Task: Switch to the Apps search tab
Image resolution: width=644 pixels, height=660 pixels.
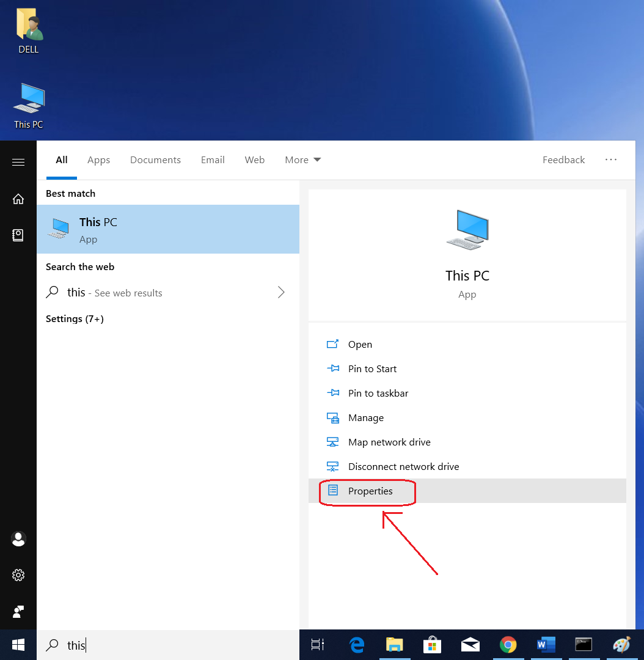Action: (x=98, y=159)
